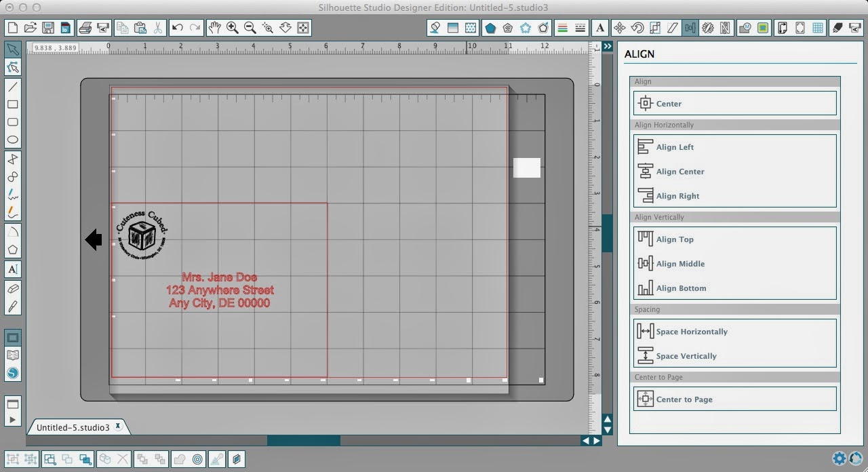The image size is (868, 472).
Task: Pick the Edit Points tool
Action: point(12,67)
